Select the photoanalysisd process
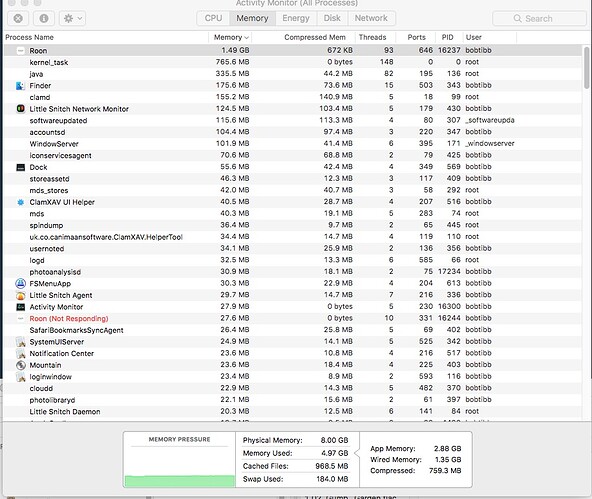Screen dimensions: 592x499 (x=293, y=272)
